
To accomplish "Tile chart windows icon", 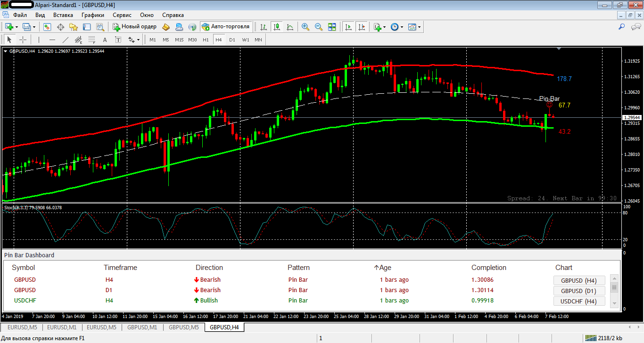I will tap(332, 27).
